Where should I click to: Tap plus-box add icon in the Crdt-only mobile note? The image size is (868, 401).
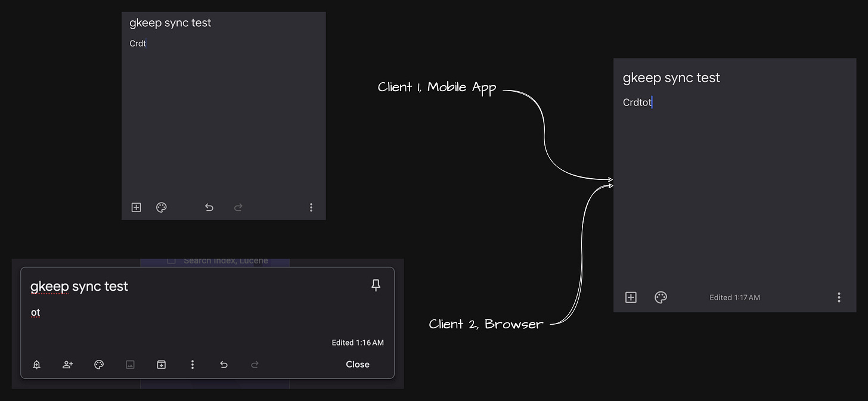click(137, 207)
